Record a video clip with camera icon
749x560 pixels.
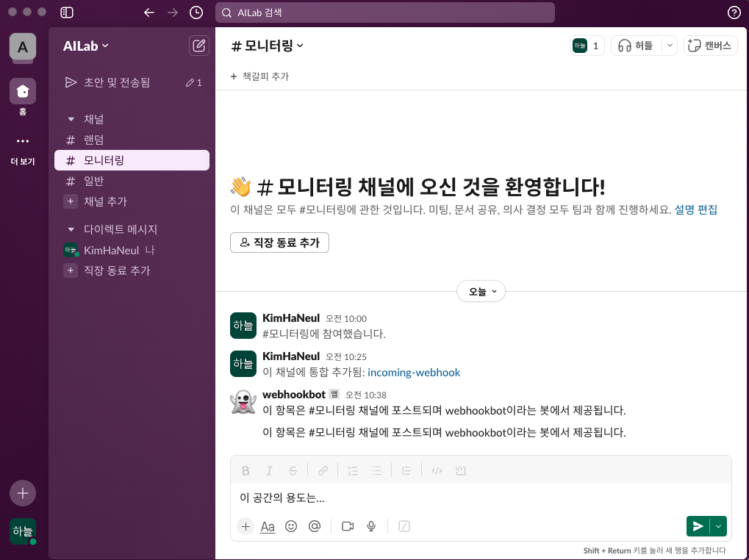coord(348,526)
